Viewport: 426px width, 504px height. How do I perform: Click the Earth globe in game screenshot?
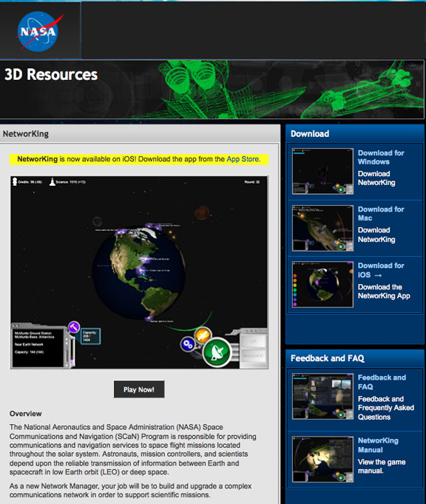tap(139, 273)
